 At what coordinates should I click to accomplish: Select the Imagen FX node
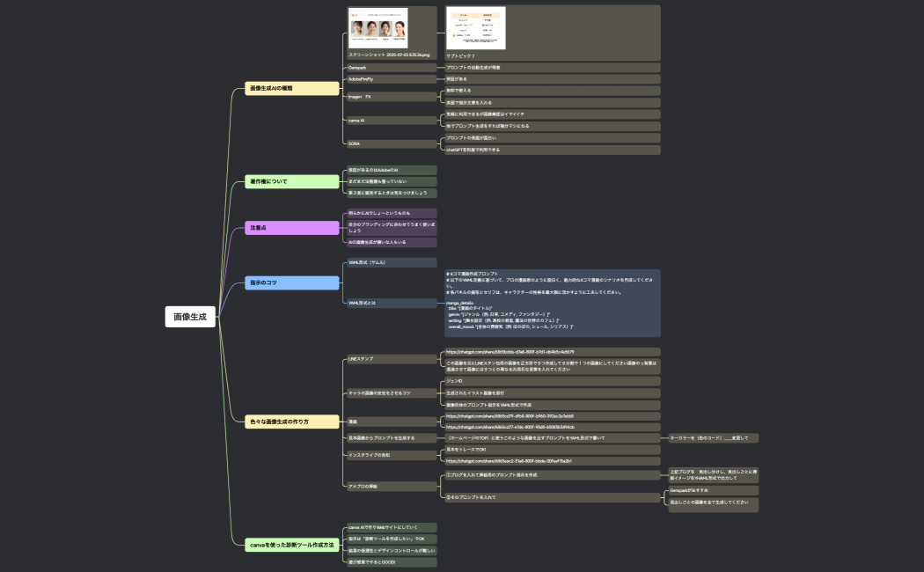click(x=390, y=97)
